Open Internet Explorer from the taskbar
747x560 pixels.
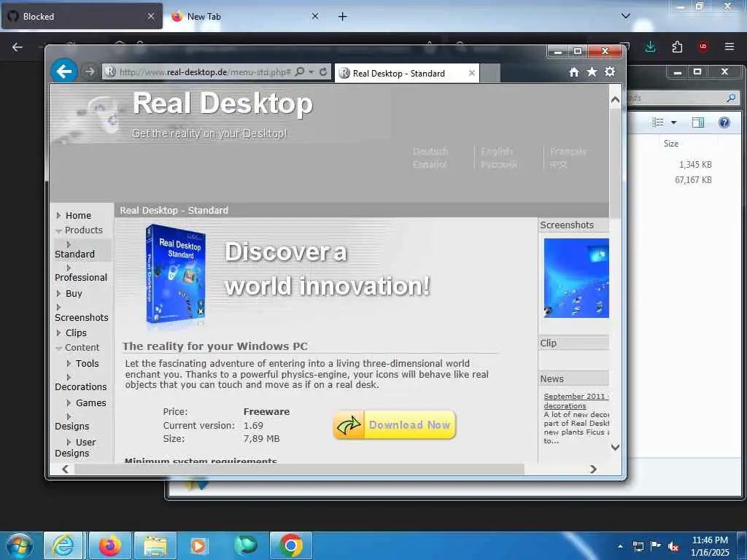pos(63,545)
